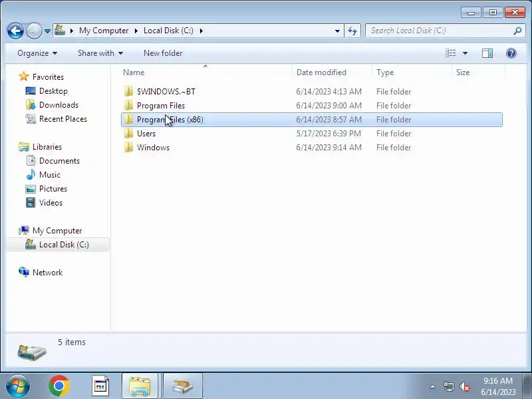532x399 pixels.
Task: Sort by the Name column header
Action: 206,72
